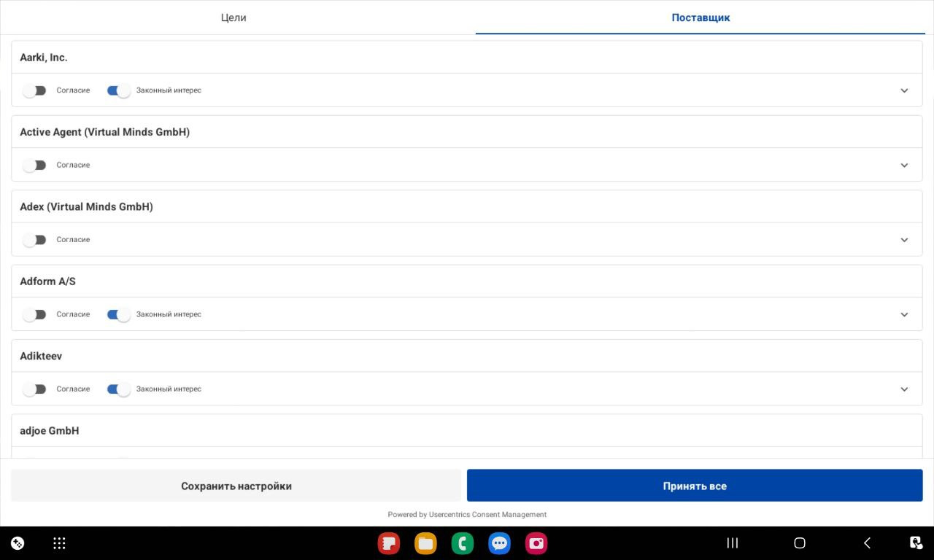Launch the pink camera app
The width and height of the screenshot is (934, 560).
coord(536,543)
